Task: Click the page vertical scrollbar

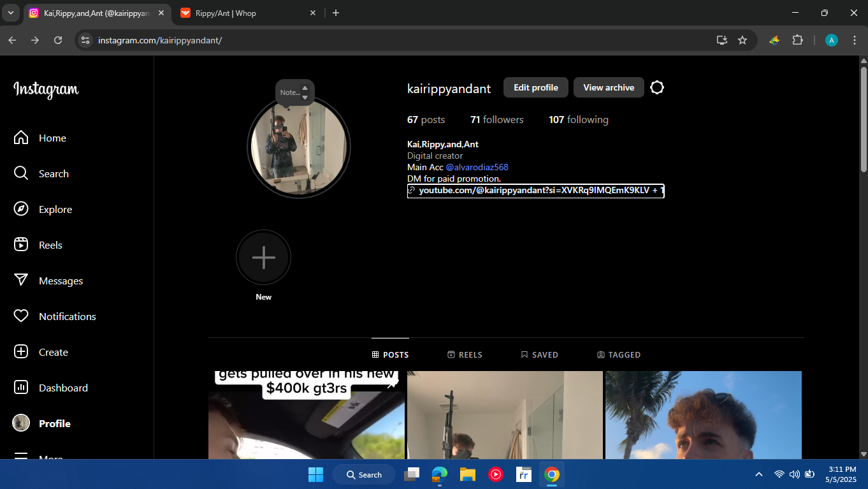Action: coord(864,119)
